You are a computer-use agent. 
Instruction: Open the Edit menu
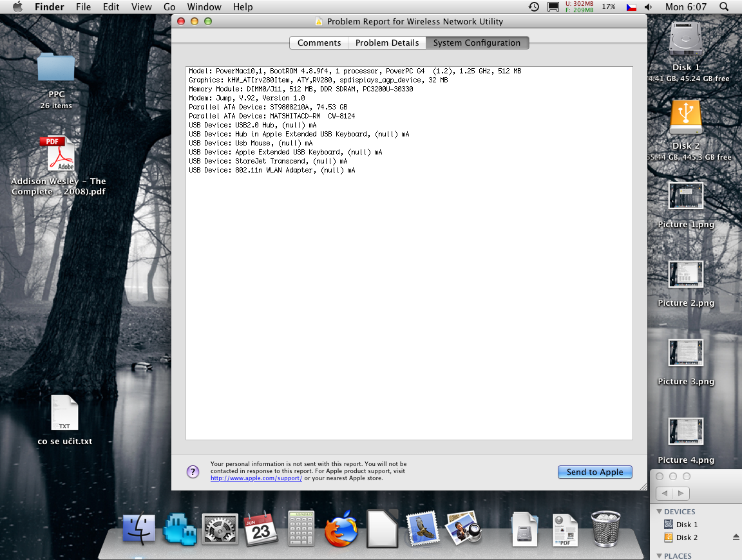tap(111, 6)
